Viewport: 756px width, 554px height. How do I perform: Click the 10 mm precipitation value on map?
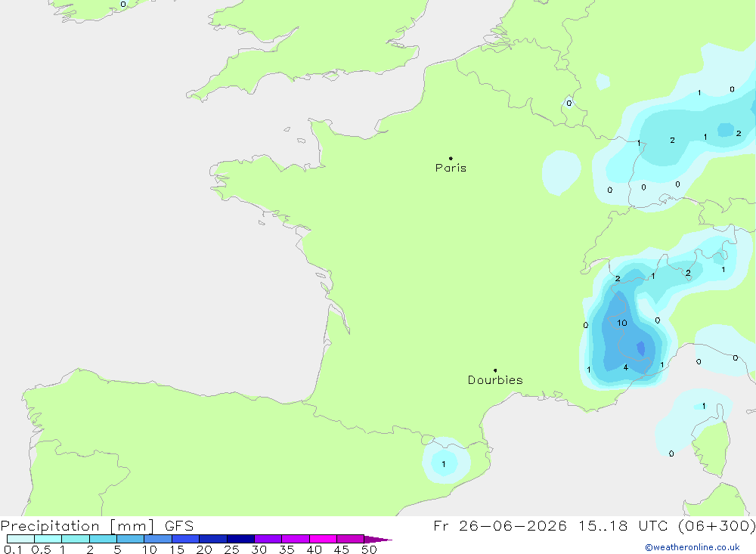point(622,323)
